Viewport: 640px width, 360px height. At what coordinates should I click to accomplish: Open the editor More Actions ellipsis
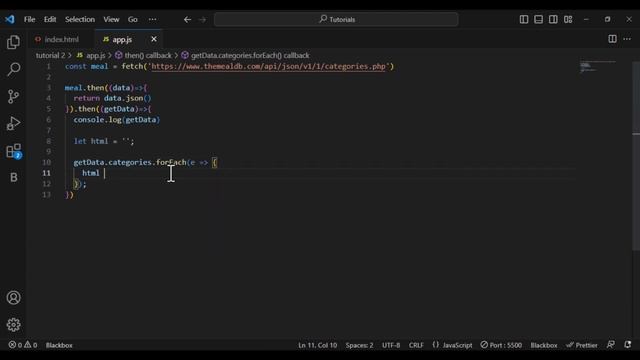pyautogui.click(x=627, y=39)
